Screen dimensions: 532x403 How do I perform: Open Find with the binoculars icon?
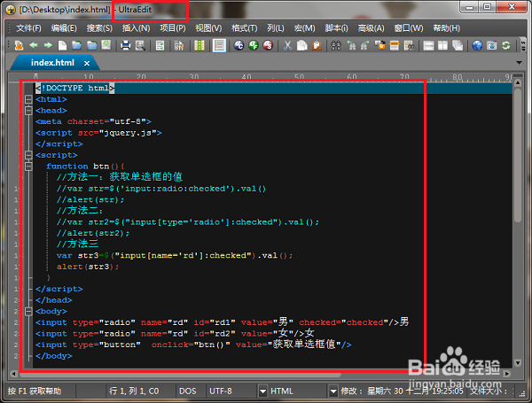(x=336, y=45)
